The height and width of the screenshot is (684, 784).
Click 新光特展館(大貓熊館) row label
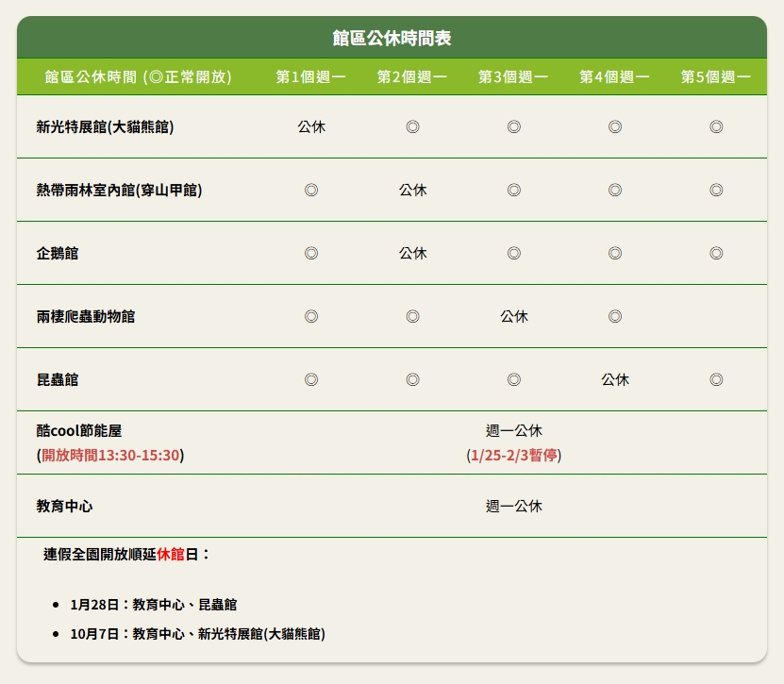[105, 127]
